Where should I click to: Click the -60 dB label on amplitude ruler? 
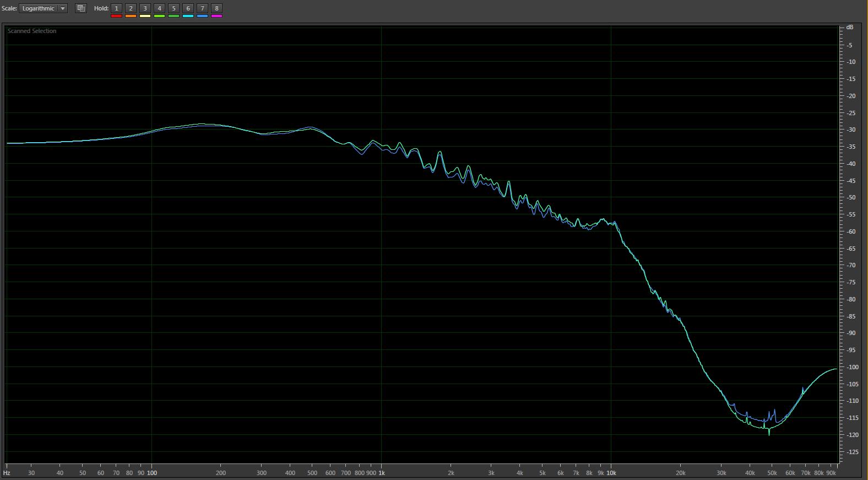(x=851, y=231)
